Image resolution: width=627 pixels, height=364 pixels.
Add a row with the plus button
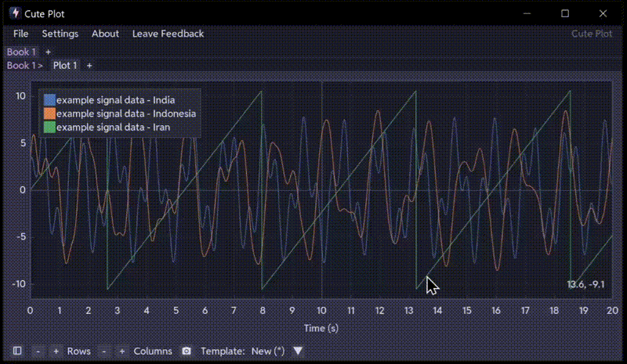click(56, 351)
